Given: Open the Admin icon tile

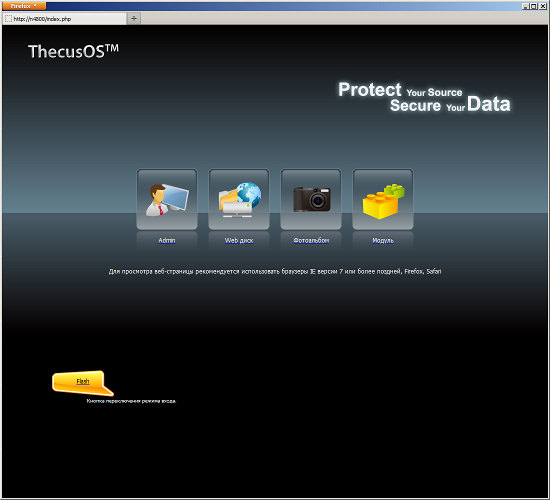Looking at the screenshot, I should (x=167, y=199).
